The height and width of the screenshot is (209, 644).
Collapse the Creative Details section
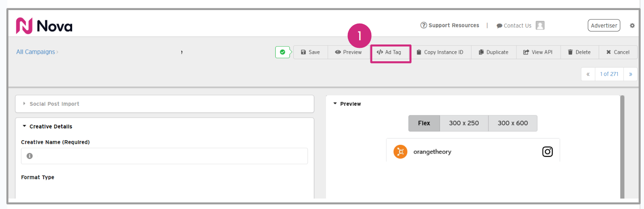(x=50, y=126)
